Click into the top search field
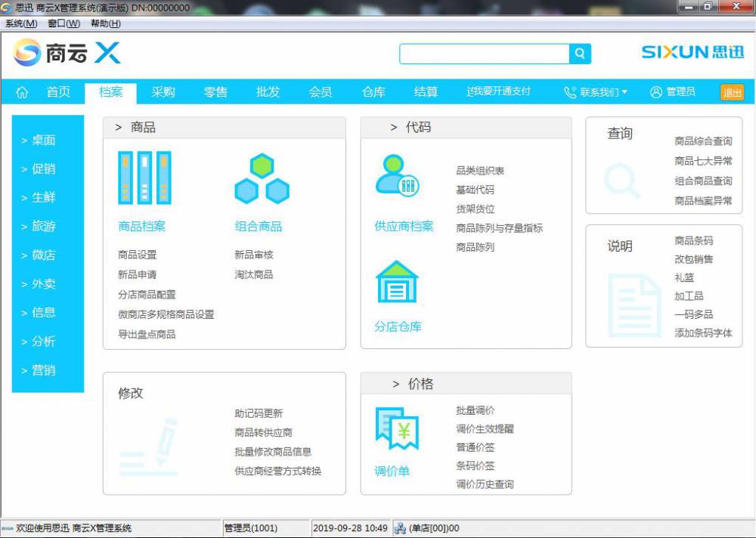The image size is (756, 538). tap(485, 54)
